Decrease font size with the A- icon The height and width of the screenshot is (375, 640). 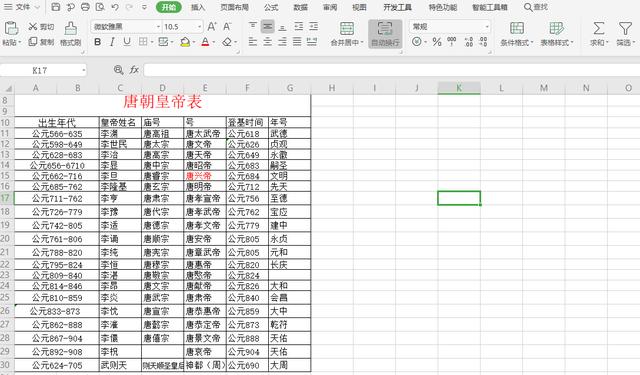pos(227,27)
